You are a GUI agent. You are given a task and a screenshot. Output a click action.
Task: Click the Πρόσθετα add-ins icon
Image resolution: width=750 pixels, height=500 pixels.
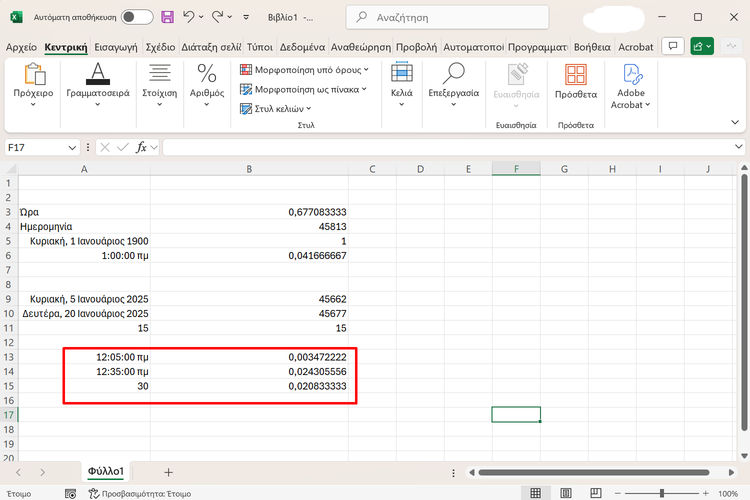576,81
